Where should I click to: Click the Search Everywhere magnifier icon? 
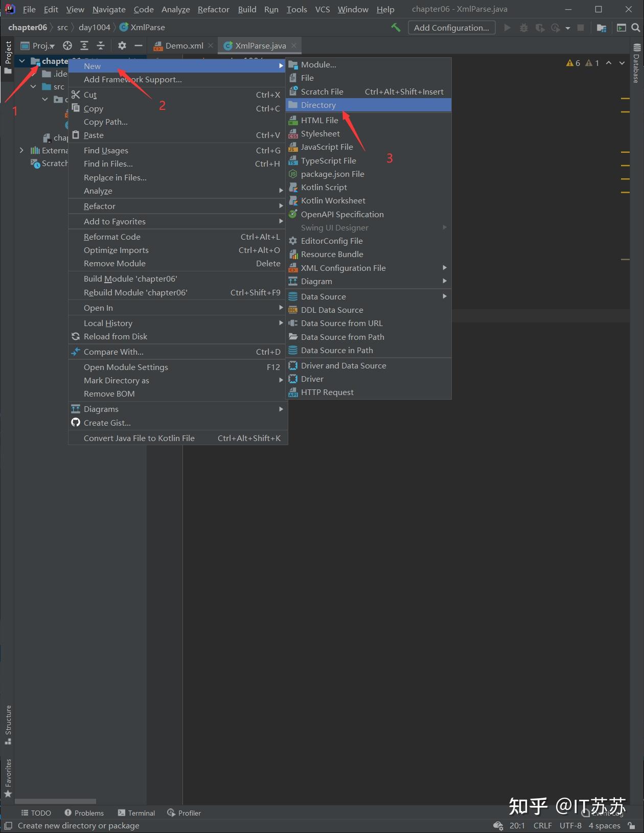[x=636, y=28]
